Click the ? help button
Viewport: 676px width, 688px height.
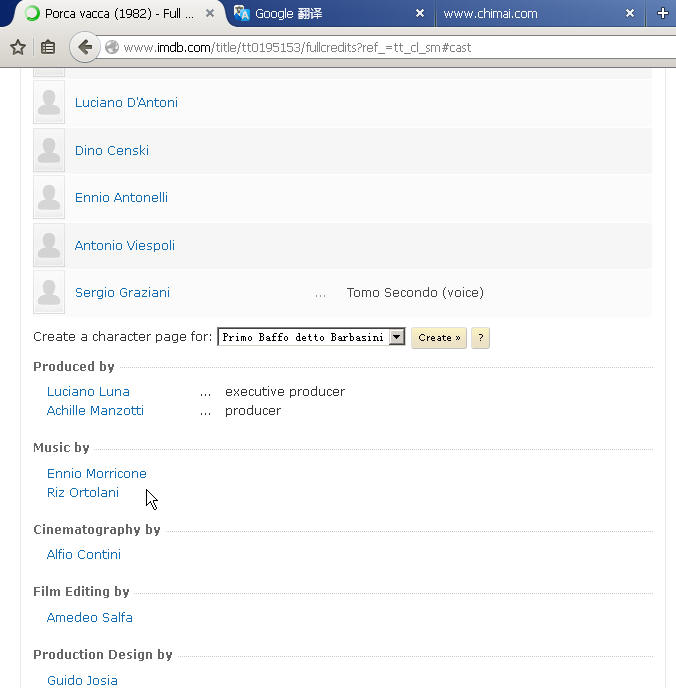pos(480,338)
